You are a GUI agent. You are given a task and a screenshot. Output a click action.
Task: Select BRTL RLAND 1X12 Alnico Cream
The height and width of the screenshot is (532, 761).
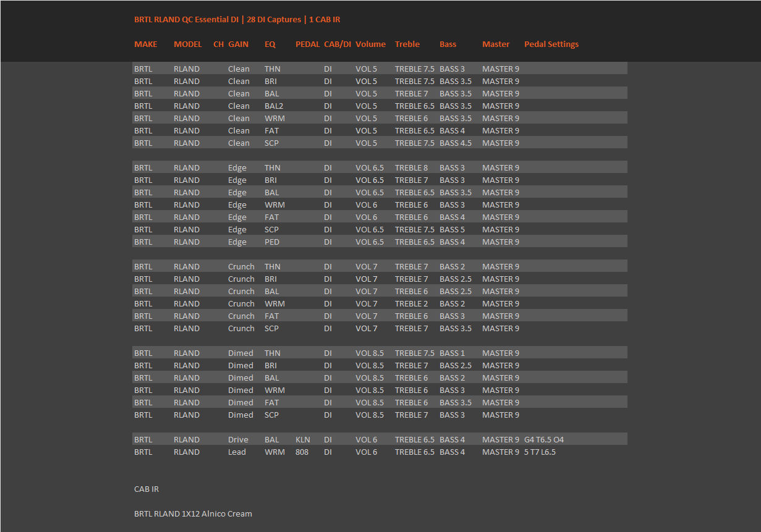tap(193, 513)
